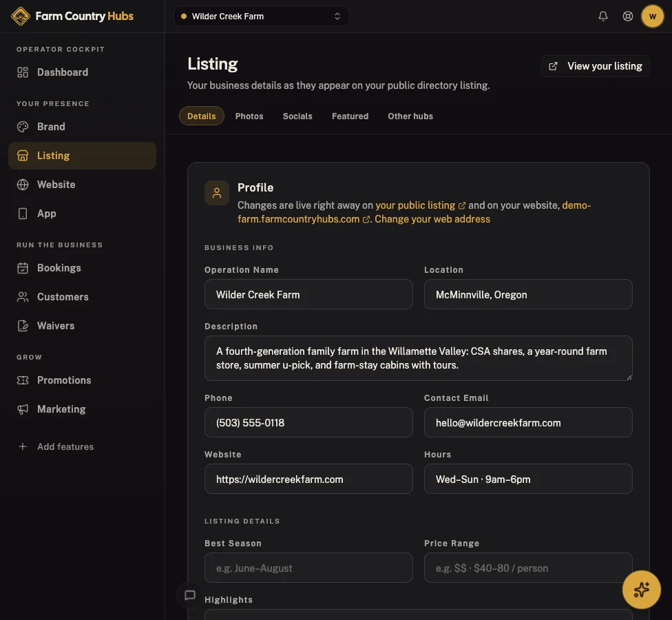Open Promotions in the sidebar
The width and height of the screenshot is (672, 620).
click(x=83, y=380)
